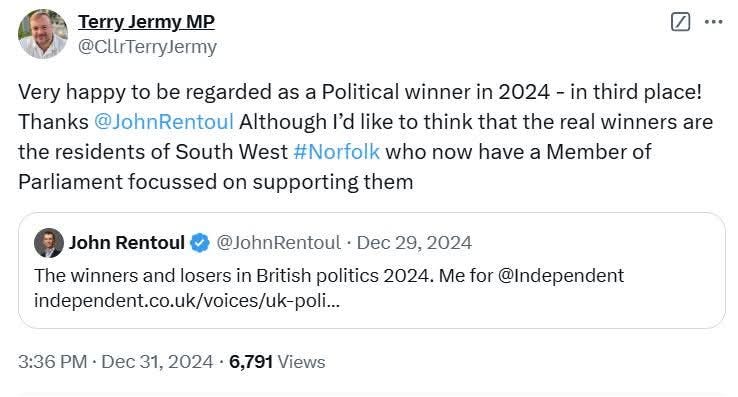Click the Dec 31, 2024 date
Image resolution: width=738 pixels, height=397 pixels.
tap(157, 362)
